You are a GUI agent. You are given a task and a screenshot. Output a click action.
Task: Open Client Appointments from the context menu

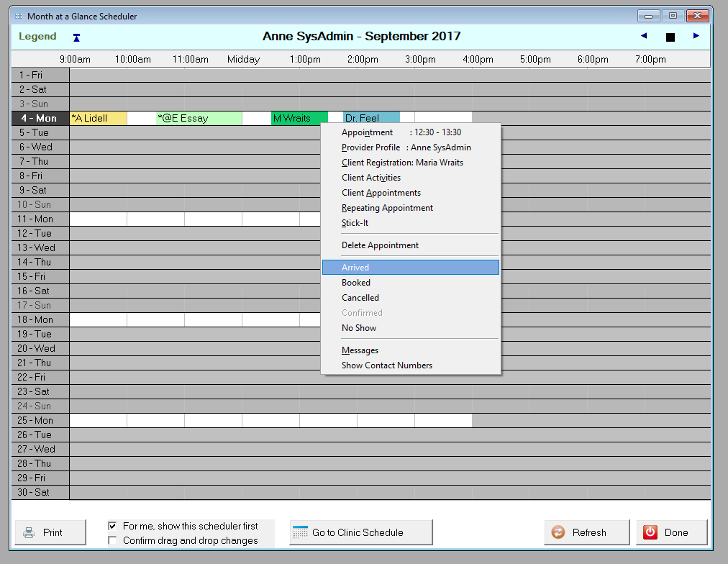[380, 192]
